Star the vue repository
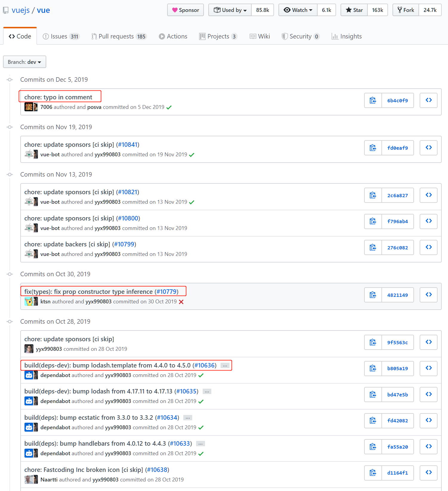This screenshot has height=491, width=448. [x=354, y=10]
